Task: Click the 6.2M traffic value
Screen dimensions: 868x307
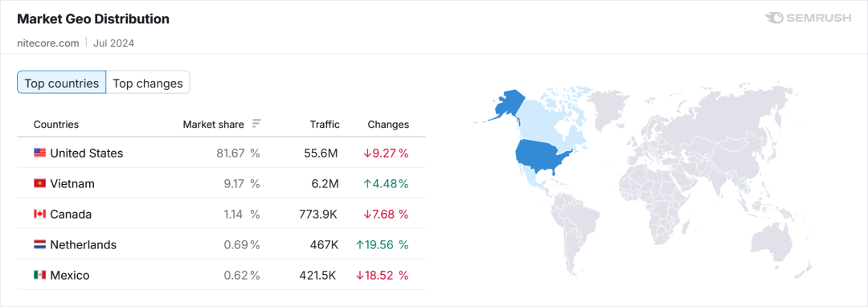Action: point(325,184)
